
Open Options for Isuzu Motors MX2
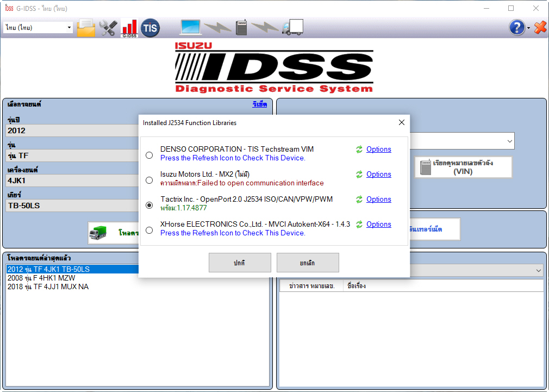378,174
